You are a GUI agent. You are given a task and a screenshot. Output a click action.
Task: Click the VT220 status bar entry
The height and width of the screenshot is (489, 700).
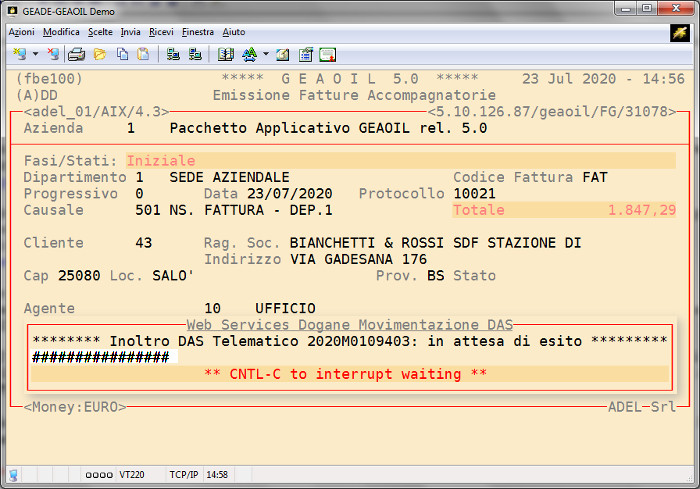pyautogui.click(x=131, y=475)
